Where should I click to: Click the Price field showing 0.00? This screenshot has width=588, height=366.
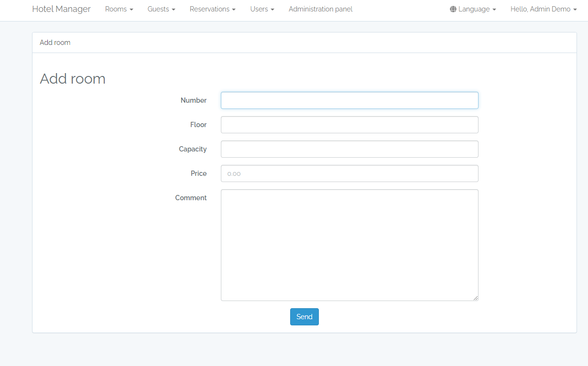pos(349,173)
